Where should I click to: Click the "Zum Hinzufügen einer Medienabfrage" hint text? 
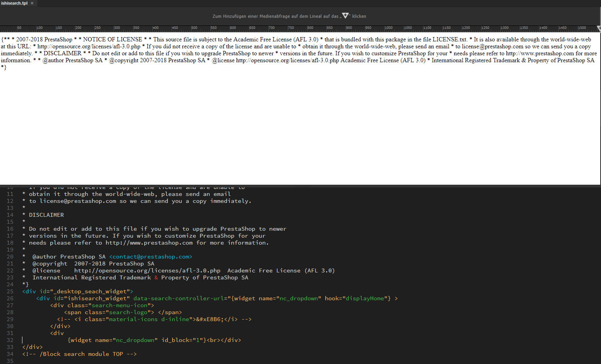point(289,16)
